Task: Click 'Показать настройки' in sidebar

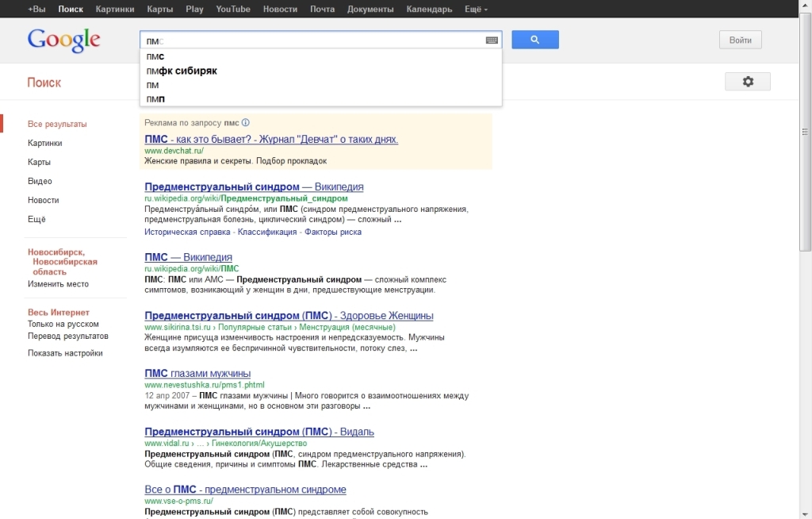Action: 65,353
